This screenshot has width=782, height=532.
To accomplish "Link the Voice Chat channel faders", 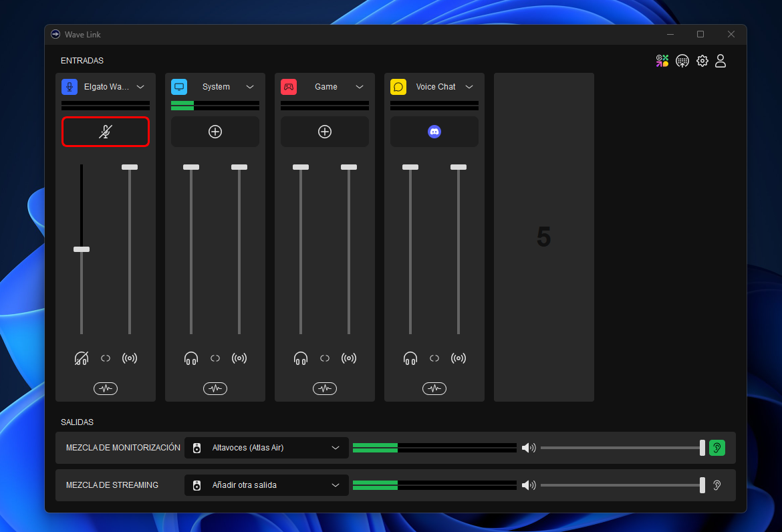I will tap(434, 358).
